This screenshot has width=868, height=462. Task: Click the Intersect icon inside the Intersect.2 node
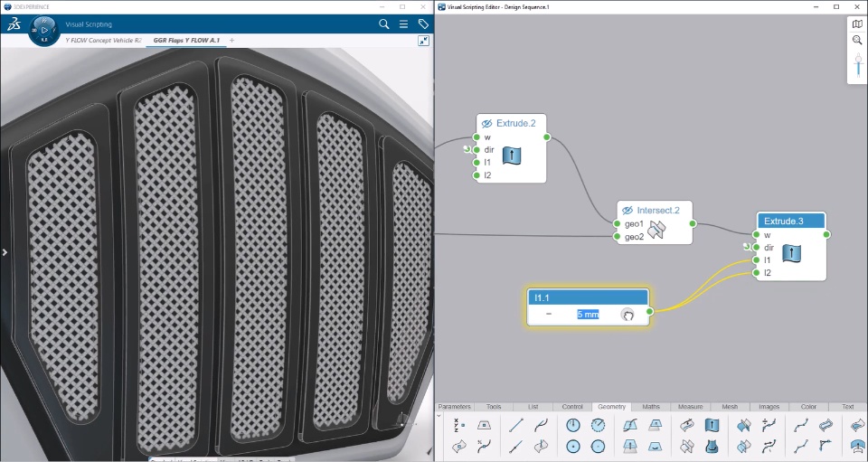[x=656, y=230]
